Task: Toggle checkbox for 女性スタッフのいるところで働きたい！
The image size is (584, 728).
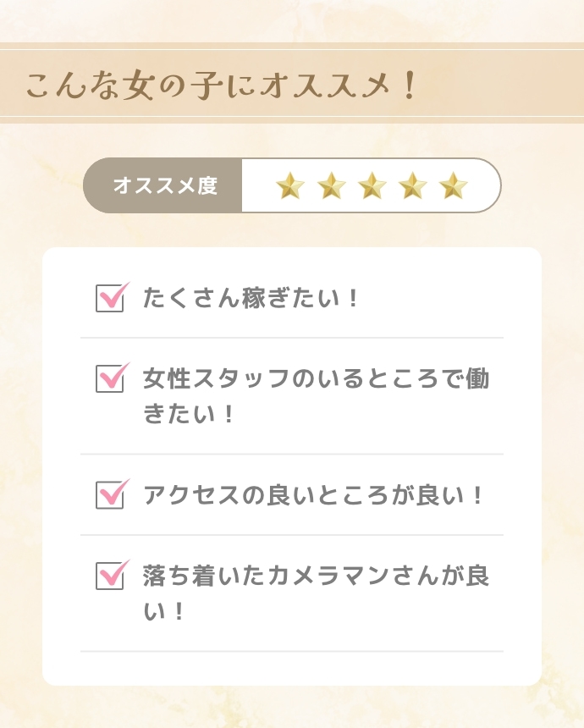Action: (110, 378)
